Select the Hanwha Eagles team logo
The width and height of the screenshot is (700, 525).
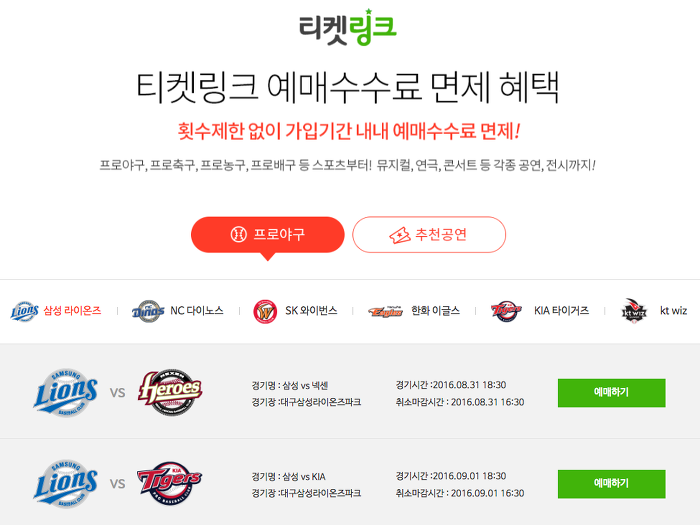386,311
